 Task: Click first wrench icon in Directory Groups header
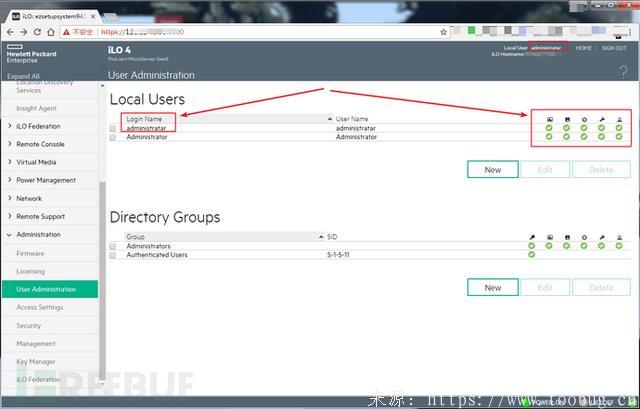pos(531,237)
